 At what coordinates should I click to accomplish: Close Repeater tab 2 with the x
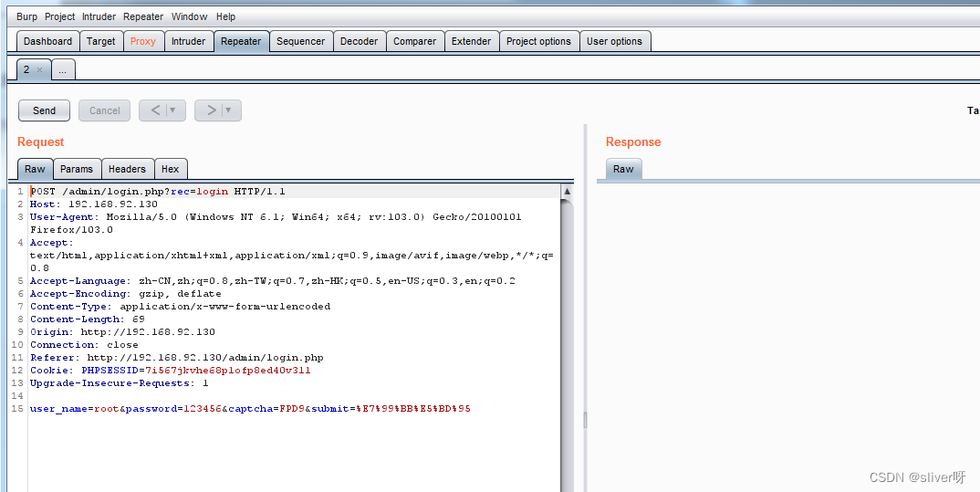(40, 70)
